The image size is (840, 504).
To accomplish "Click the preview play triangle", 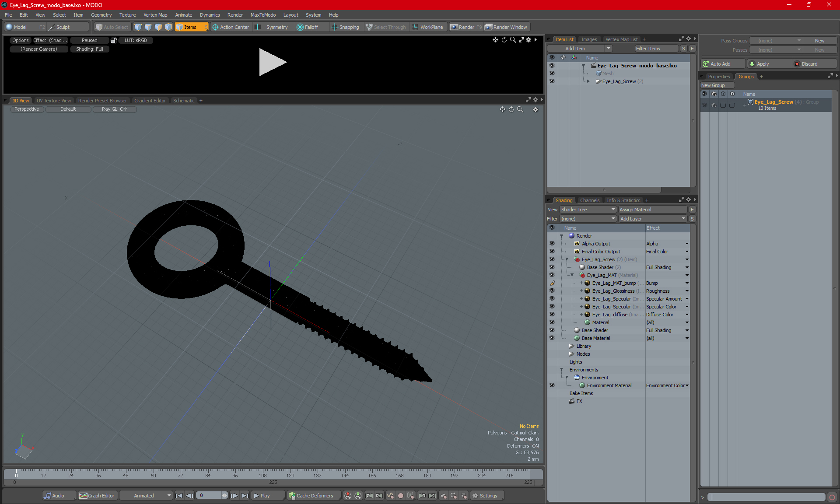I will click(272, 62).
